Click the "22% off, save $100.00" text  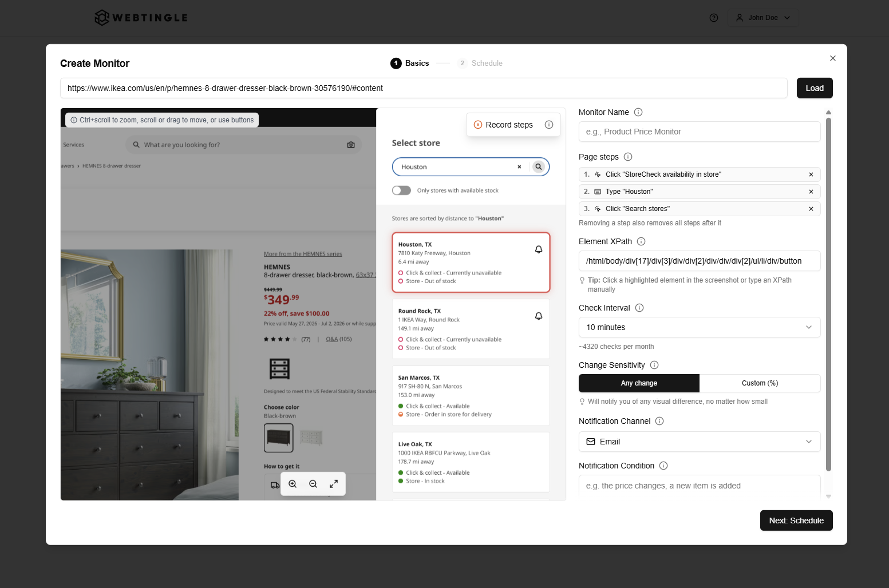click(x=297, y=313)
